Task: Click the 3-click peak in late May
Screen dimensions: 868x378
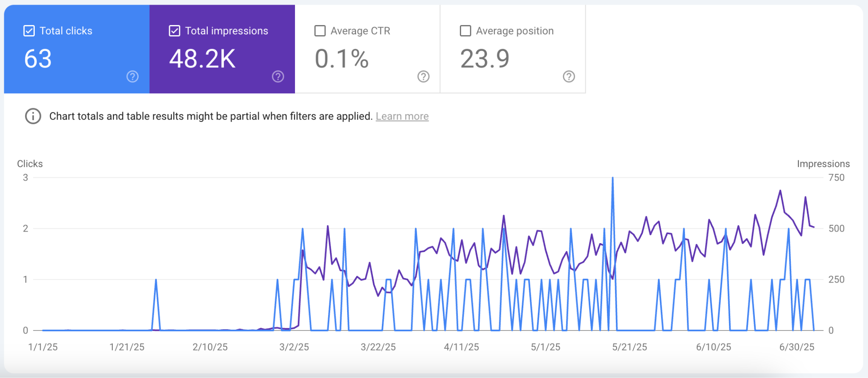Action: coord(612,178)
